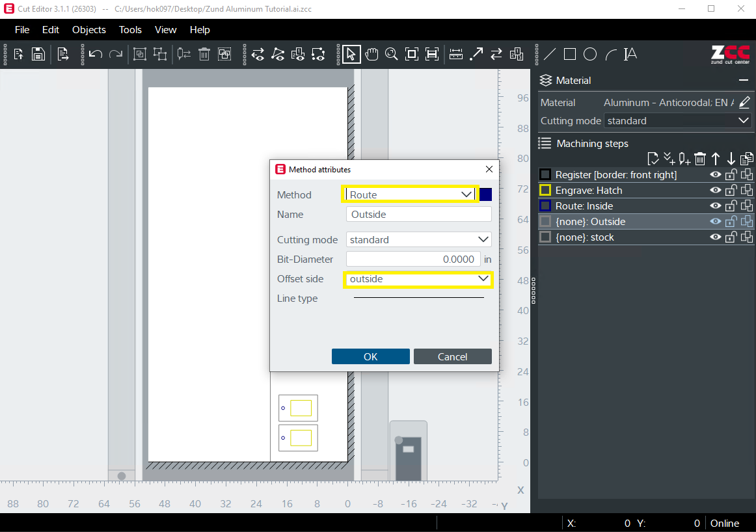Move machining step up with arrow icon
The image size is (756, 532).
tap(716, 159)
